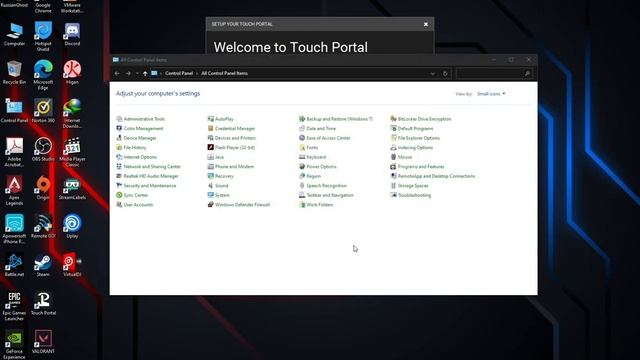Open File History item

[x=131, y=147]
